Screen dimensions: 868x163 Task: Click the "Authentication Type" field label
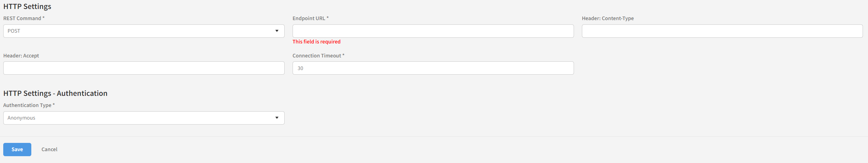click(27, 105)
